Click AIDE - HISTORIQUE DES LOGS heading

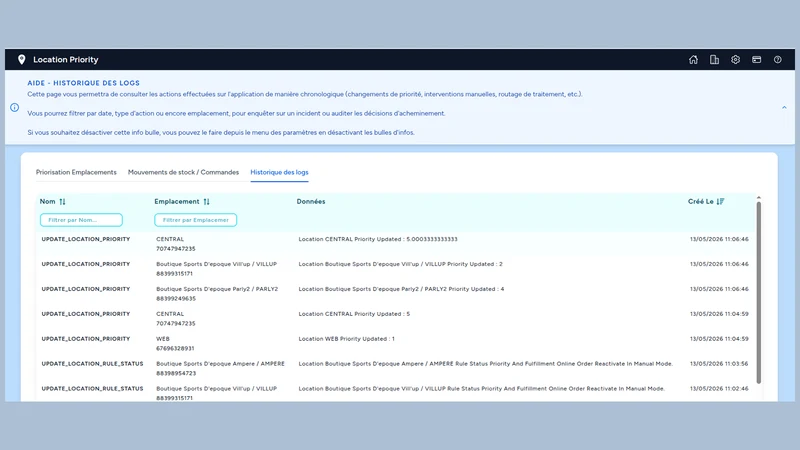point(84,83)
